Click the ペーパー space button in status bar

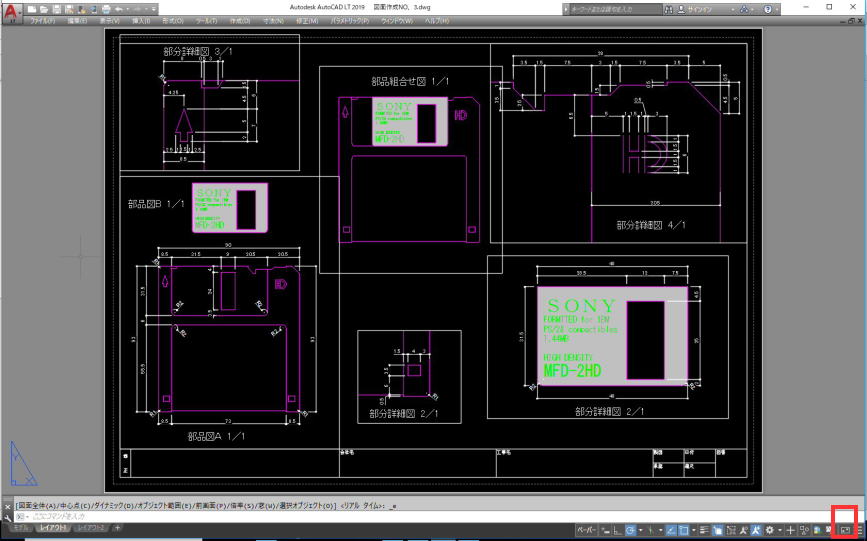(587, 530)
